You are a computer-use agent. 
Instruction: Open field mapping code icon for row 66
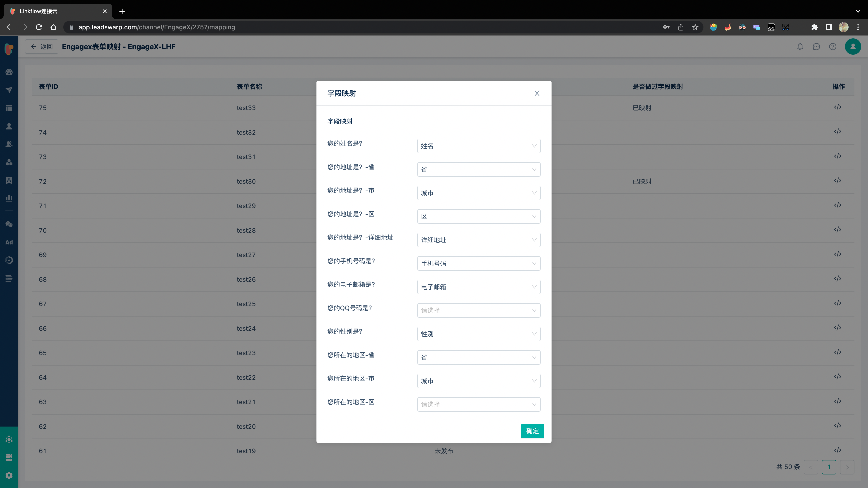pyautogui.click(x=838, y=328)
